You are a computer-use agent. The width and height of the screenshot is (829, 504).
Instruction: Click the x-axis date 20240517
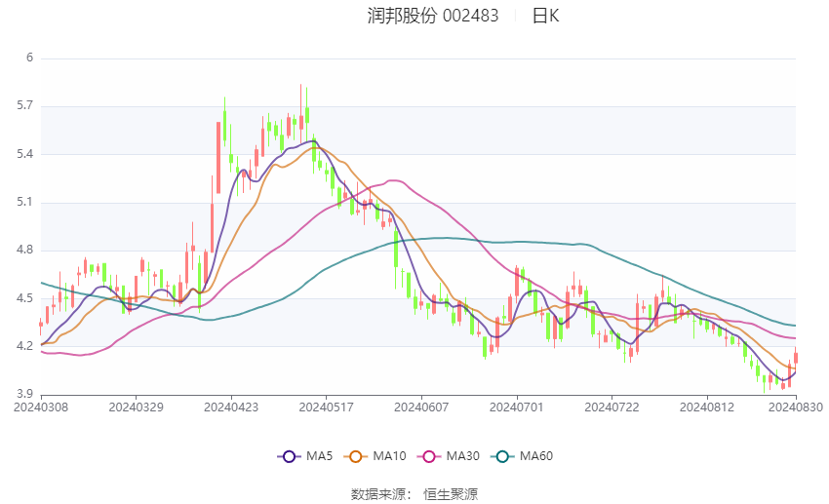[x=326, y=407]
